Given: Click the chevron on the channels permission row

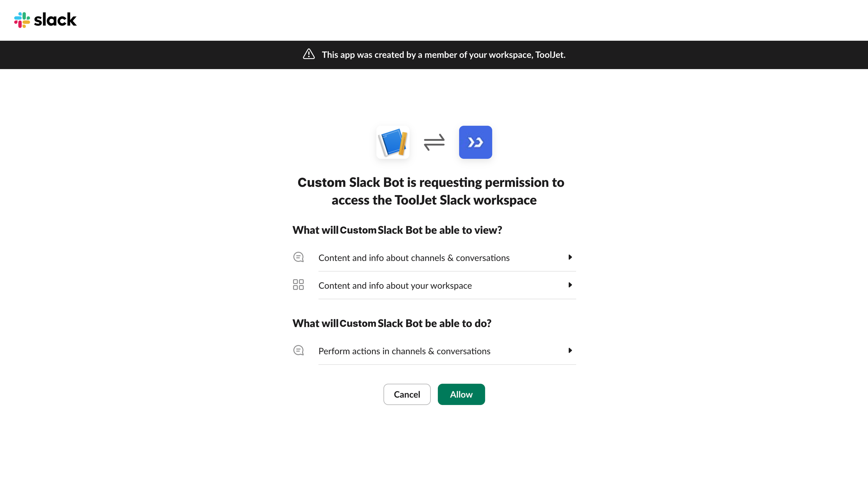Looking at the screenshot, I should point(570,257).
